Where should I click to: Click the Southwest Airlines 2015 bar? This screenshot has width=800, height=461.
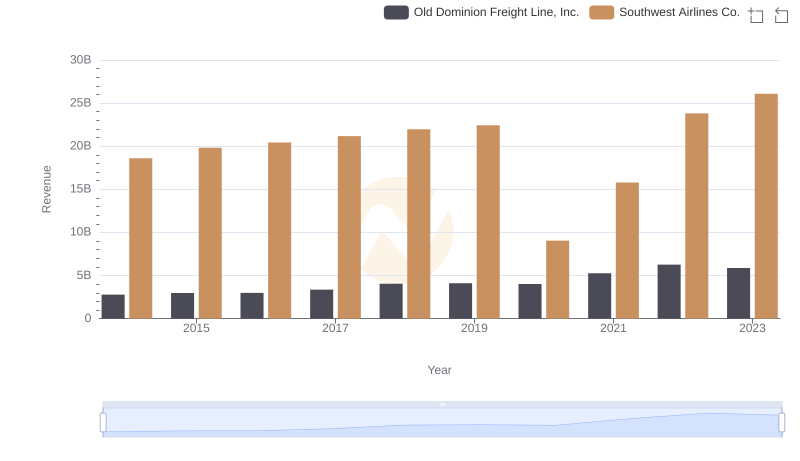210,233
